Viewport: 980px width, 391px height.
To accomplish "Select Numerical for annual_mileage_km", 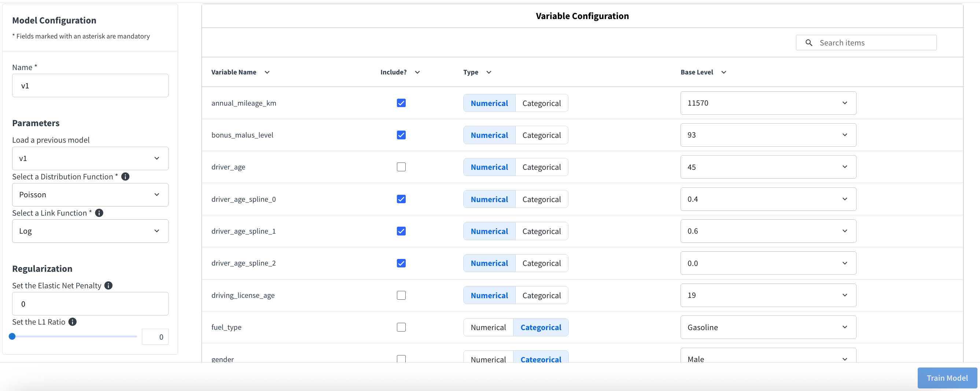I will [489, 103].
